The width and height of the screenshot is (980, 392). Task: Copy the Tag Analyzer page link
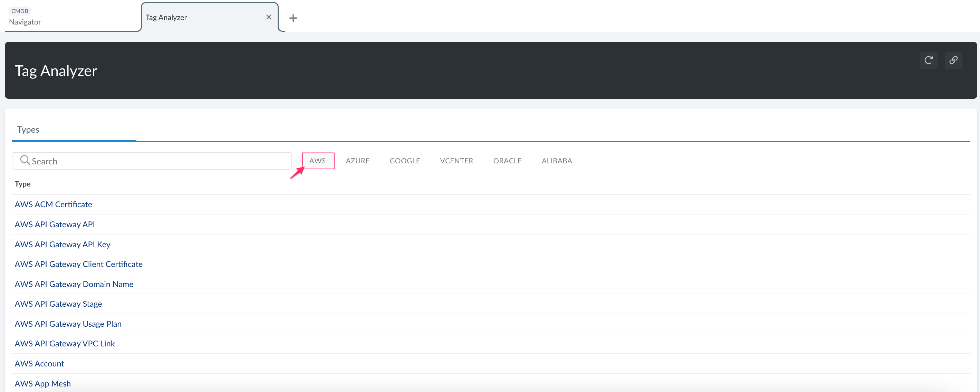(954, 60)
